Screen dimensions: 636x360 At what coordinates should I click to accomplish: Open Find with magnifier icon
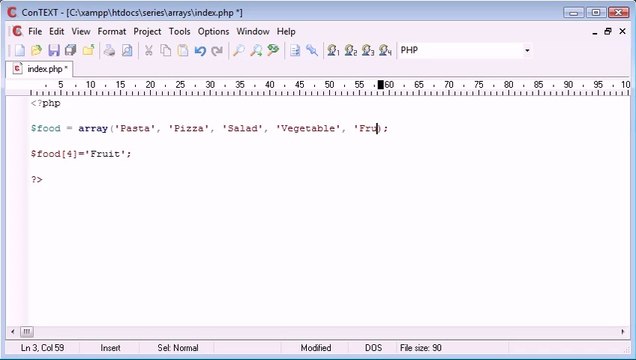(x=238, y=50)
